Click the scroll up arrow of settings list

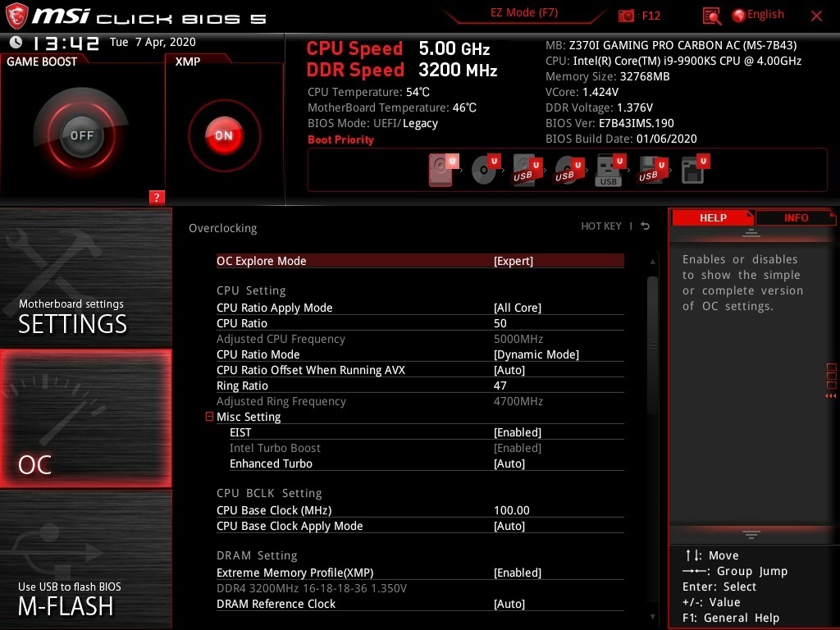(652, 262)
